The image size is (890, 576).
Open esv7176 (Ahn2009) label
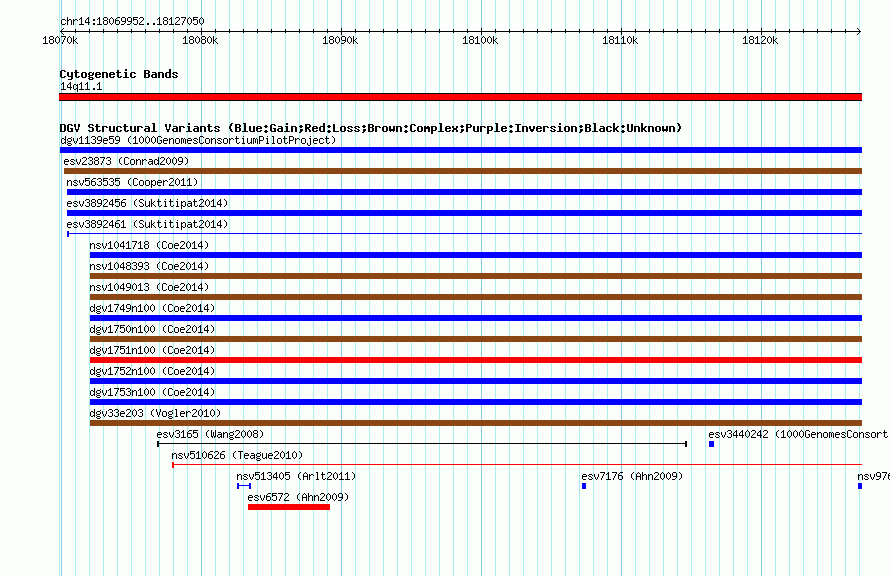click(x=632, y=476)
